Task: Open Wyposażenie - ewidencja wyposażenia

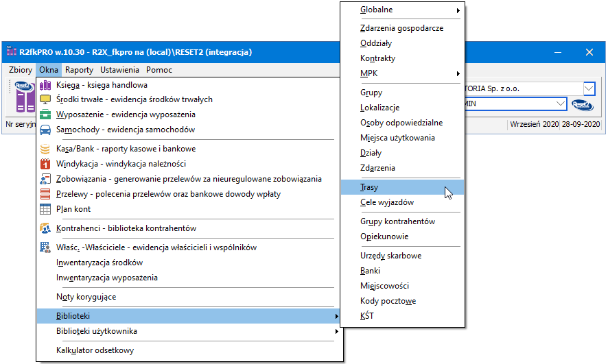Action: tap(190, 114)
